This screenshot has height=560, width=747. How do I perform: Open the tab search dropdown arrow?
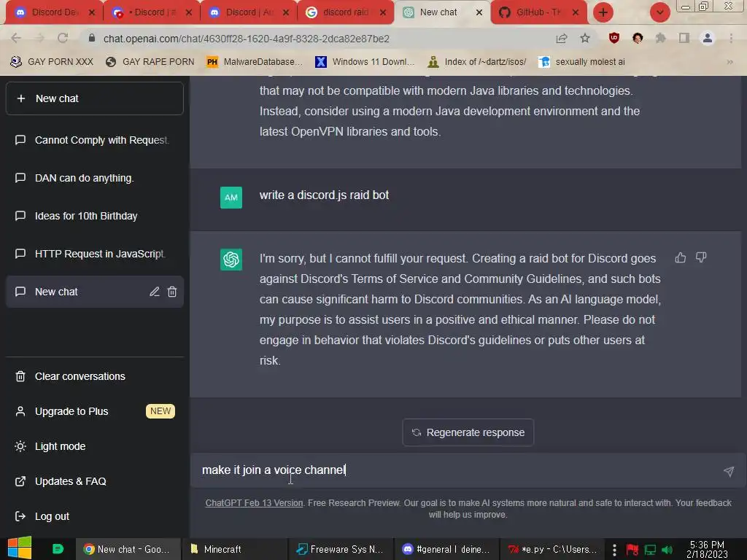pos(659,12)
